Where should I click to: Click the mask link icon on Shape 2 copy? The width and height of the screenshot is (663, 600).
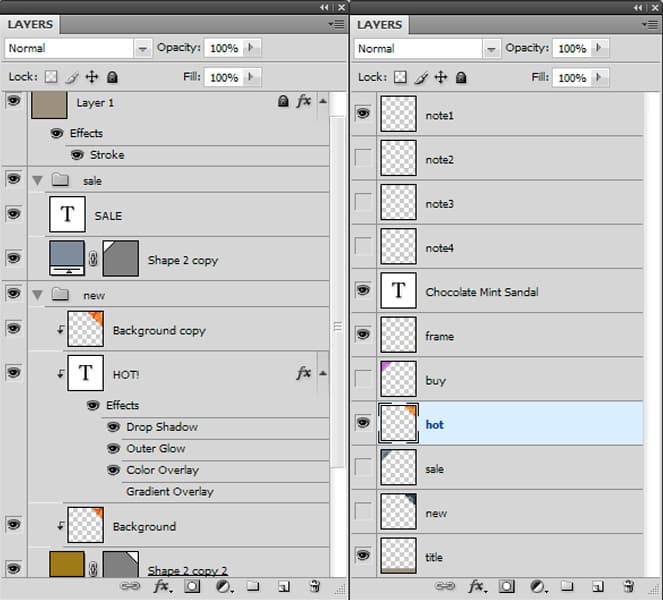(x=93, y=258)
